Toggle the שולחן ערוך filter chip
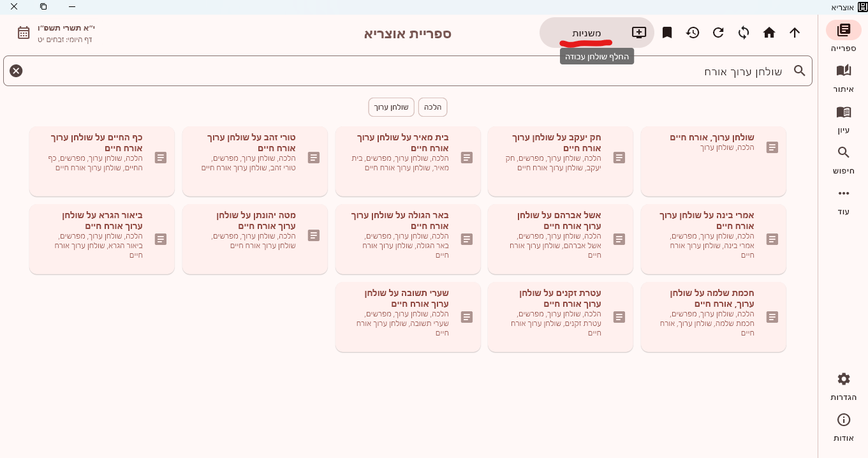The height and width of the screenshot is (458, 868). click(391, 107)
